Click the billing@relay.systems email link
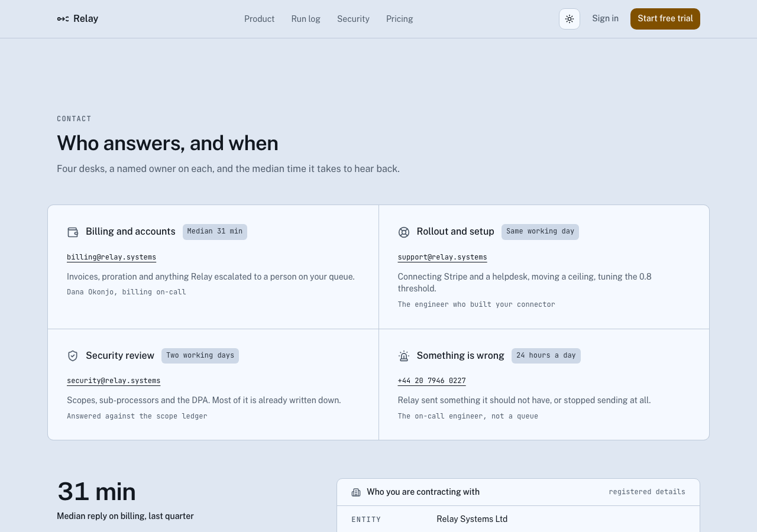Viewport: 757px width, 532px height. point(111,257)
